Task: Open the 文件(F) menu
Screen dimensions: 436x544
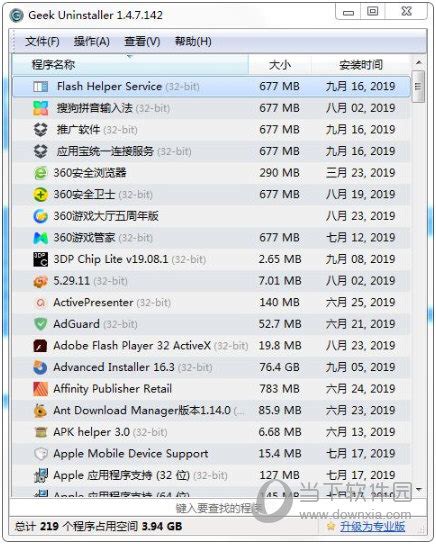Action: [x=42, y=42]
